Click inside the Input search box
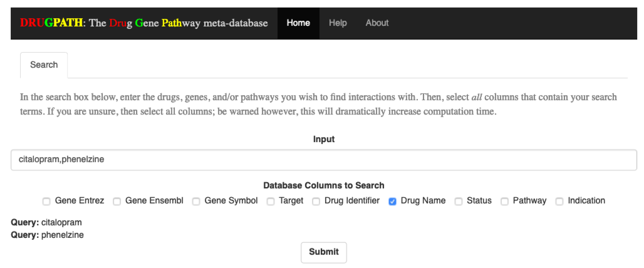644x268 pixels. coord(324,160)
